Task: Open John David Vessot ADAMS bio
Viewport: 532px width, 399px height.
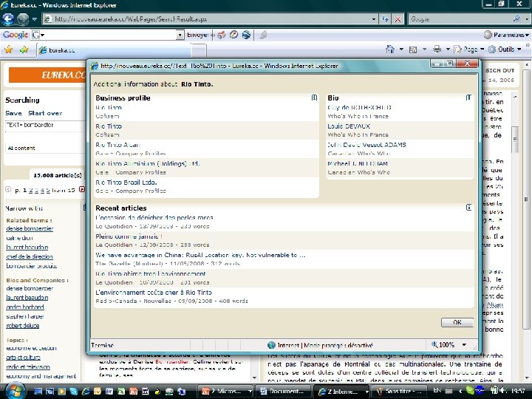Action: tap(366, 145)
